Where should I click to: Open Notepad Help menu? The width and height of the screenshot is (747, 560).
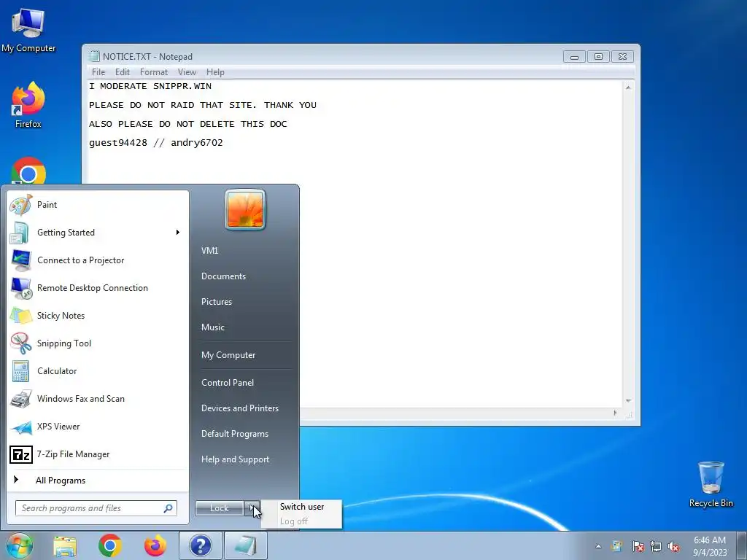215,72
